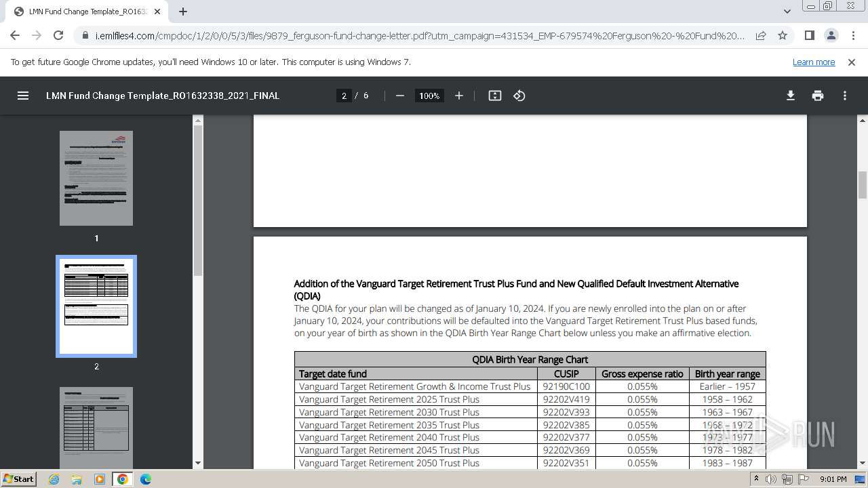The height and width of the screenshot is (488, 868).
Task: Edit the current page number field
Action: point(344,96)
